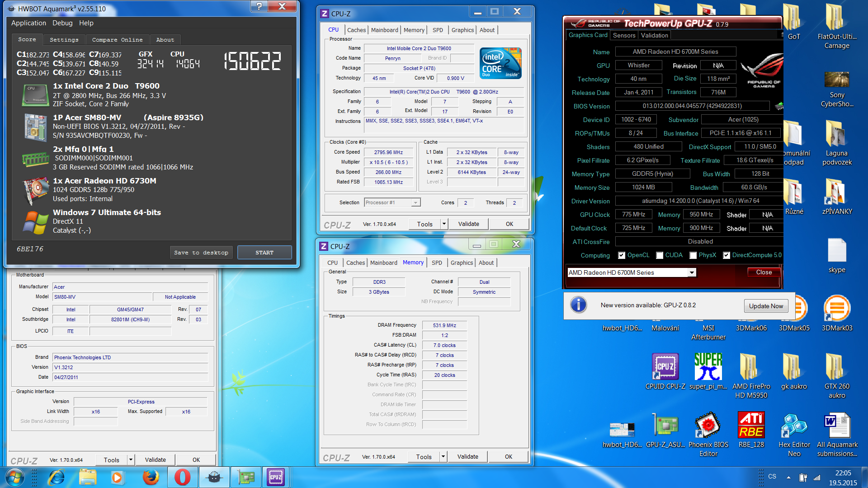The image size is (868, 488).
Task: Click Validate in Mainboard CPU-Z window
Action: click(x=155, y=460)
